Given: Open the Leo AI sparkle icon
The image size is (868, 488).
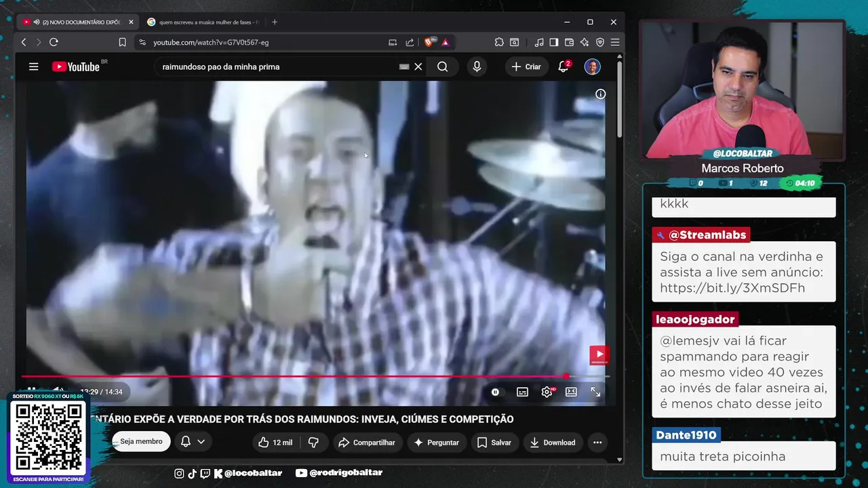Looking at the screenshot, I should click(x=584, y=42).
